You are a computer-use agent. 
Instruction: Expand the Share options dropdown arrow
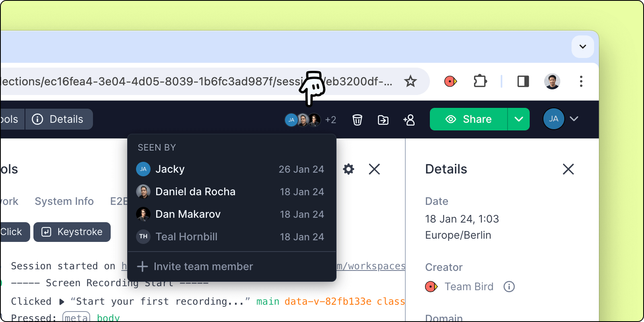click(518, 119)
